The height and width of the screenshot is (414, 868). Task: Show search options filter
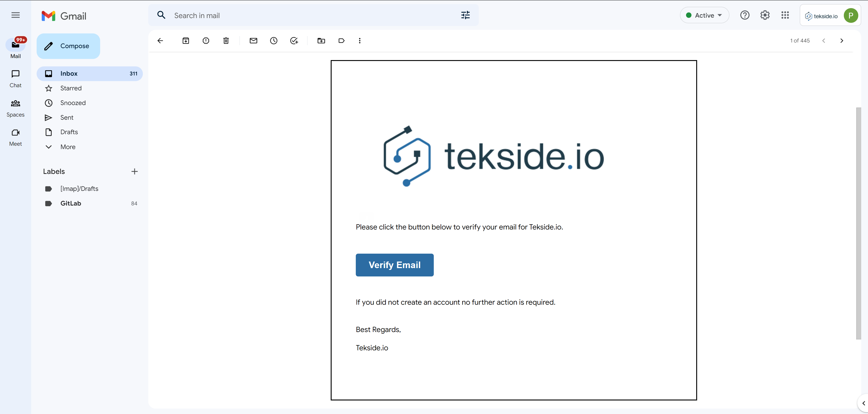465,15
